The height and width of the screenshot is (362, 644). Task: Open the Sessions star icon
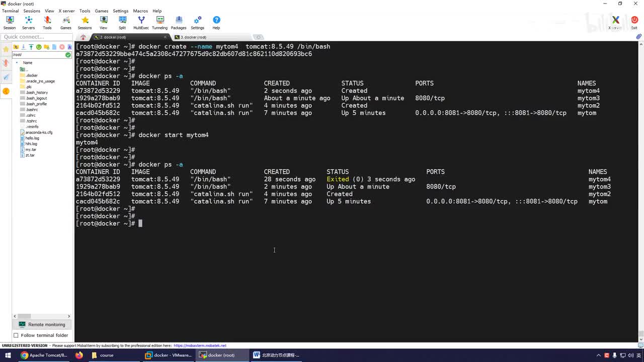coord(85,23)
